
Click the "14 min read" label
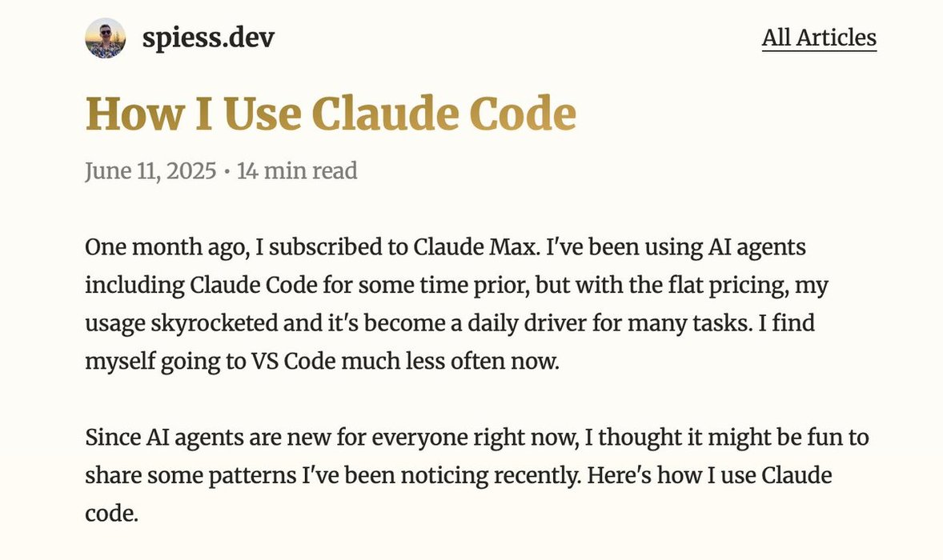point(297,170)
